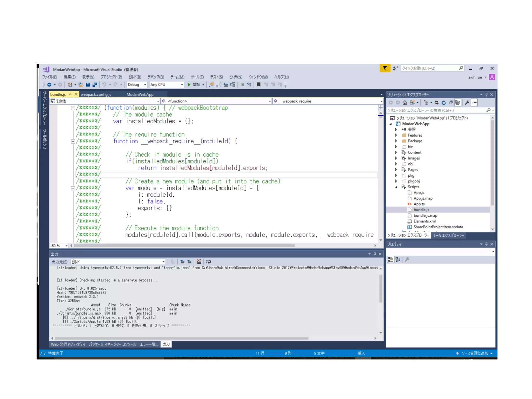
Task: Click Collapse All icon in Solution Explorer
Action: point(451,103)
